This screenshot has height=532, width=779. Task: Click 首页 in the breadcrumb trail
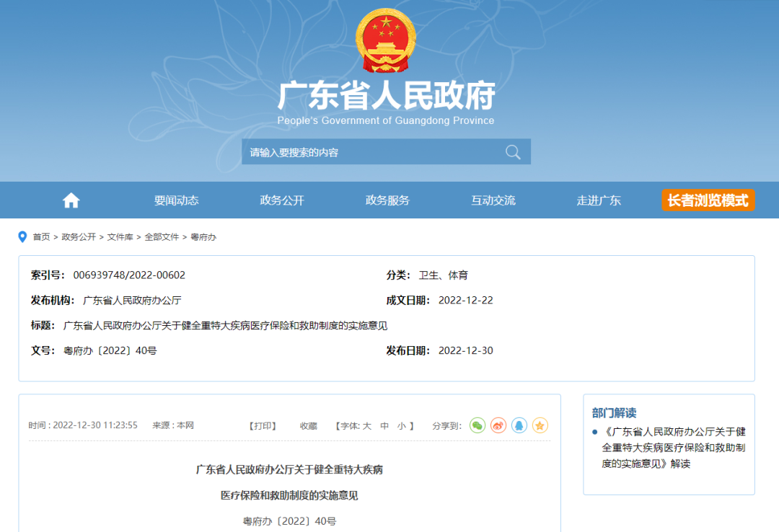point(41,236)
